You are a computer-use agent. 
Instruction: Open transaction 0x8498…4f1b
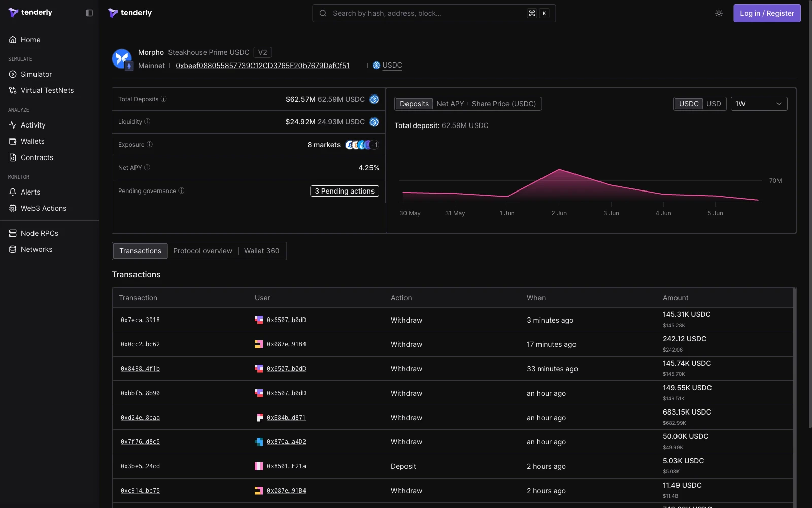pos(140,369)
